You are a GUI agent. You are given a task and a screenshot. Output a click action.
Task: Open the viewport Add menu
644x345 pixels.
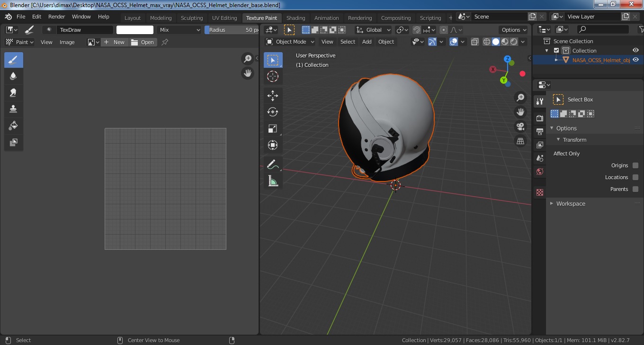pos(367,42)
